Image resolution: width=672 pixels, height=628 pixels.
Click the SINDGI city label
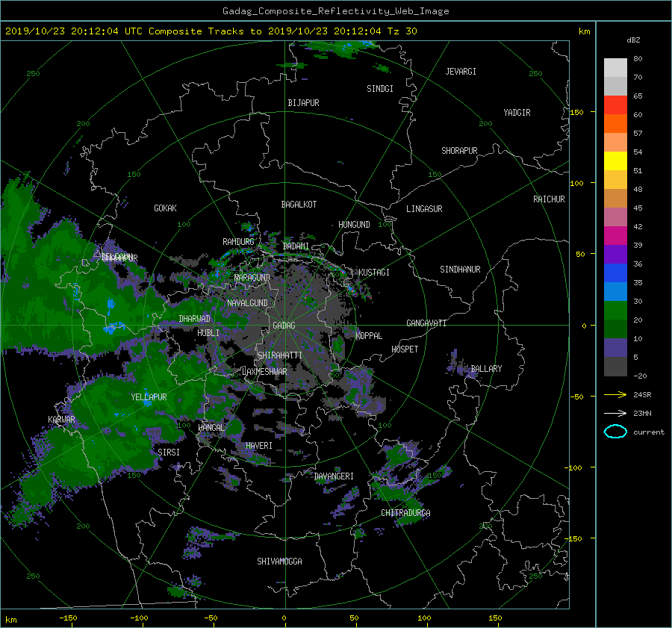(x=380, y=89)
